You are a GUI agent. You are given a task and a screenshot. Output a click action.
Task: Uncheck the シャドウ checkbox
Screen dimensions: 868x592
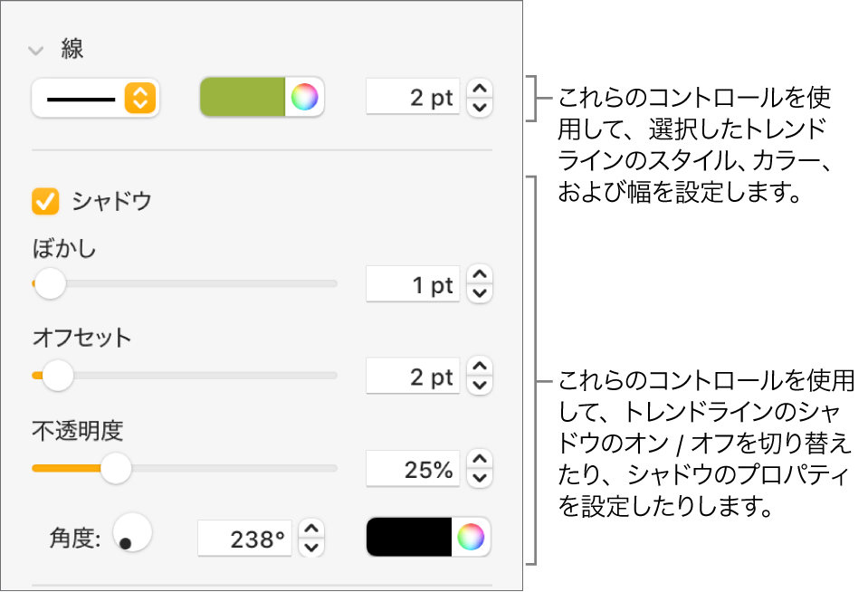point(45,201)
